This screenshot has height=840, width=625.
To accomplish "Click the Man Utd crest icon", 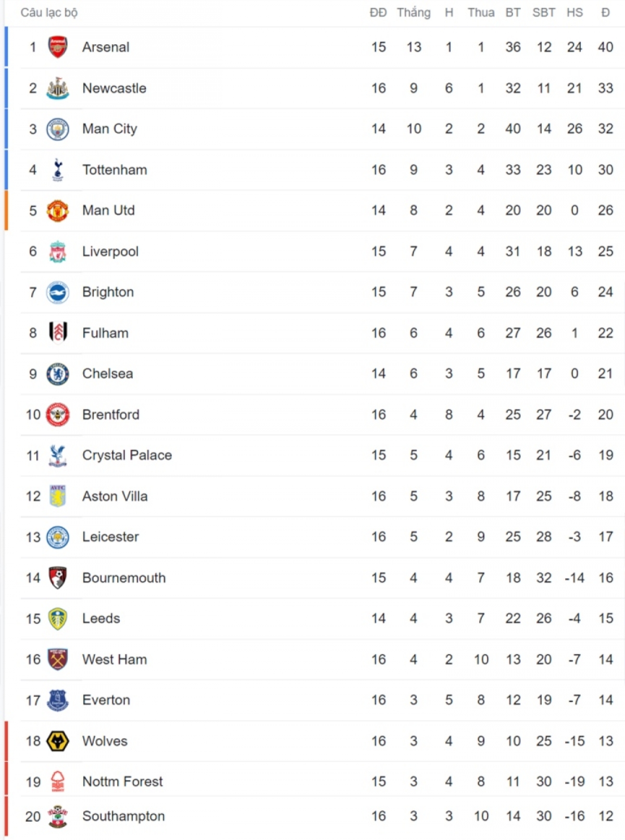I will pyautogui.click(x=58, y=211).
